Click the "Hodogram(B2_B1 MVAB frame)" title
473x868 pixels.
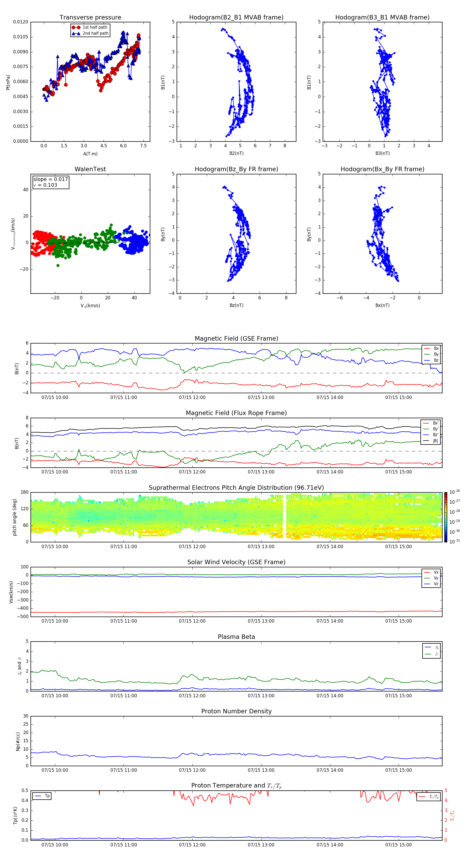tap(236, 18)
